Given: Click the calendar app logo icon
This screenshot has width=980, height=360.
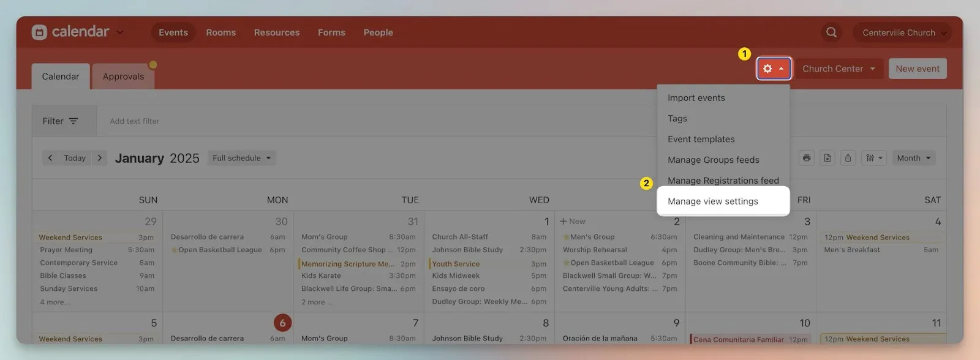Looking at the screenshot, I should tap(39, 32).
